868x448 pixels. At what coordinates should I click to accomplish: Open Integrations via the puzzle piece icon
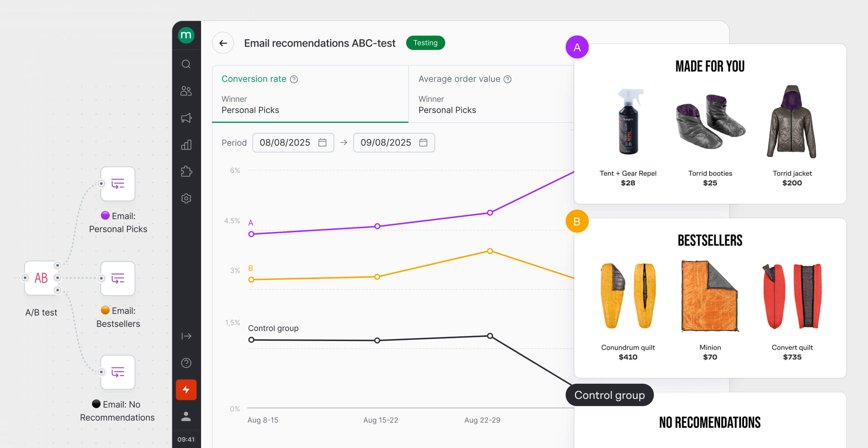click(186, 172)
